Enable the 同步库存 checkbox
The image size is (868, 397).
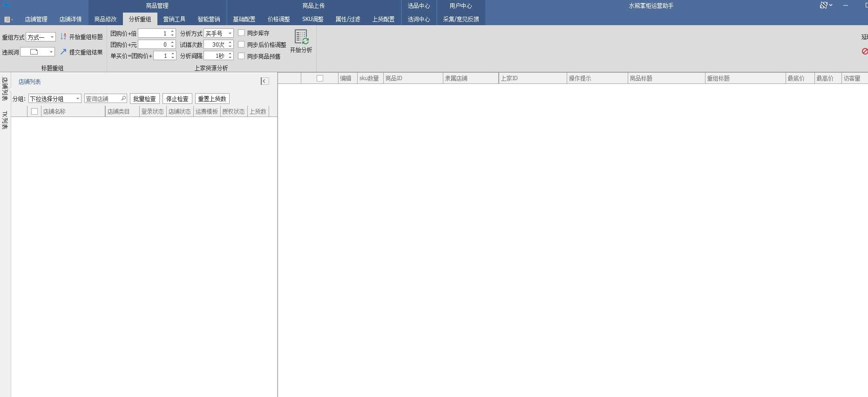tap(241, 33)
